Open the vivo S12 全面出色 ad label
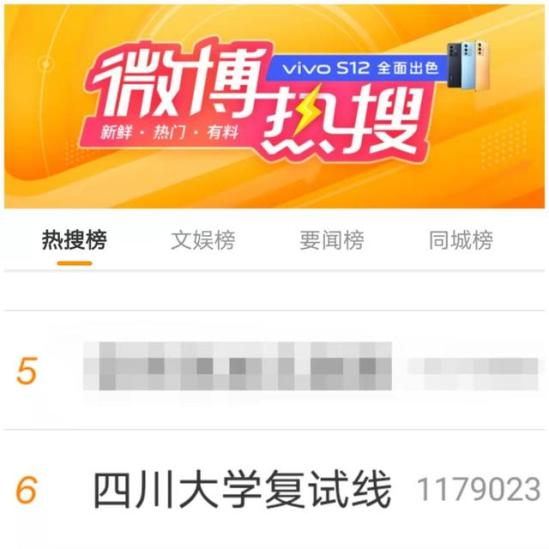Image resolution: width=549 pixels, height=549 pixels. click(359, 68)
